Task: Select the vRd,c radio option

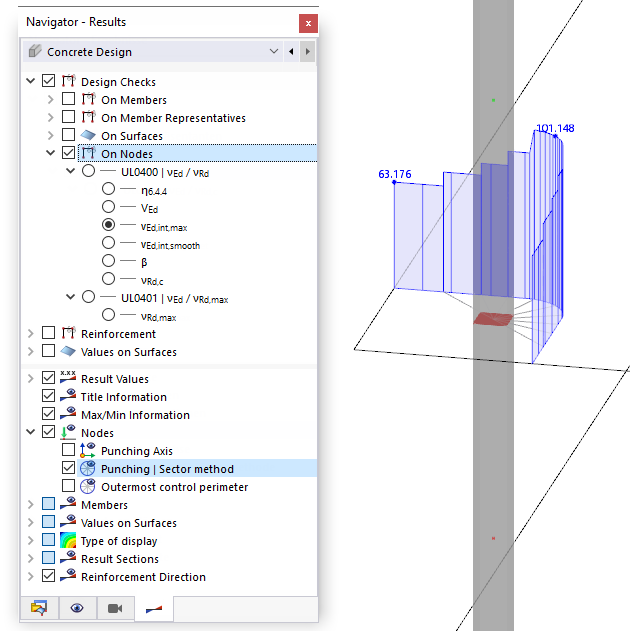Action: 108,278
